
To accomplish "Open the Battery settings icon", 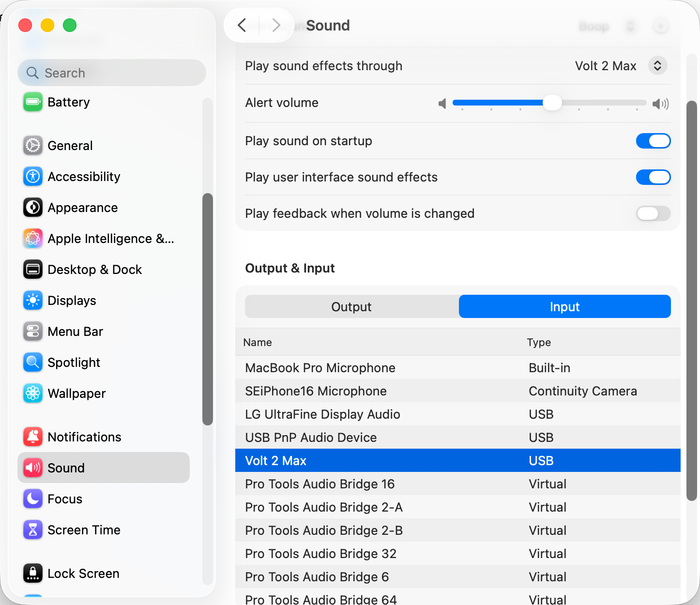I will pyautogui.click(x=33, y=102).
